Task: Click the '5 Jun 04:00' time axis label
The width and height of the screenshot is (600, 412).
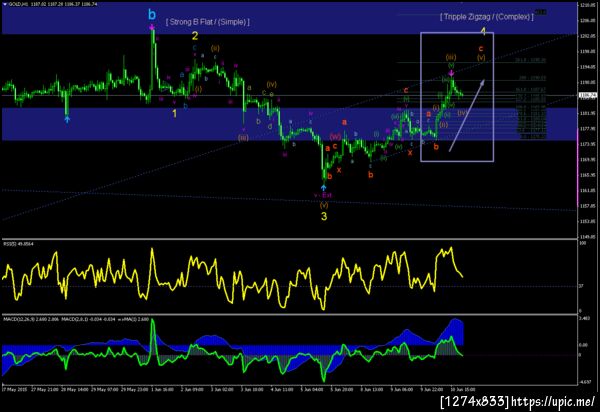Action: tap(312, 389)
